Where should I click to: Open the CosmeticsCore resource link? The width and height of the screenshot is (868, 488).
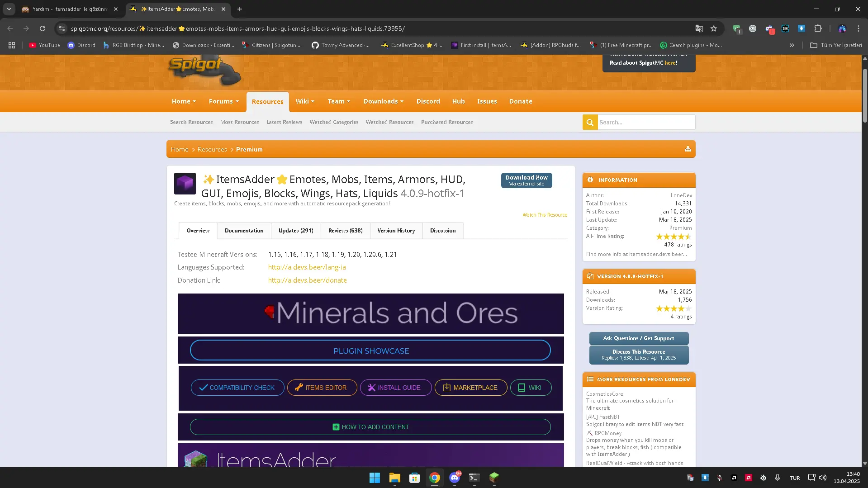tap(604, 394)
